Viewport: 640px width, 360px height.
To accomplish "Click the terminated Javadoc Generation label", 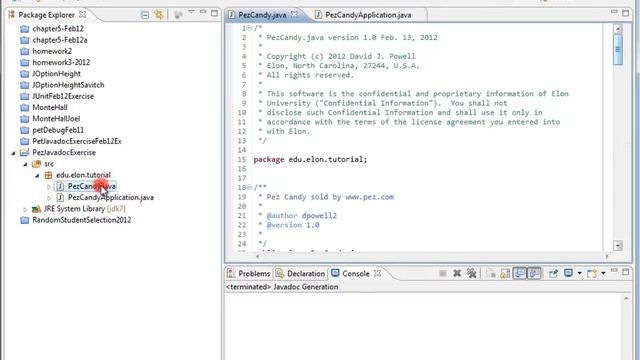I will pos(282,287).
